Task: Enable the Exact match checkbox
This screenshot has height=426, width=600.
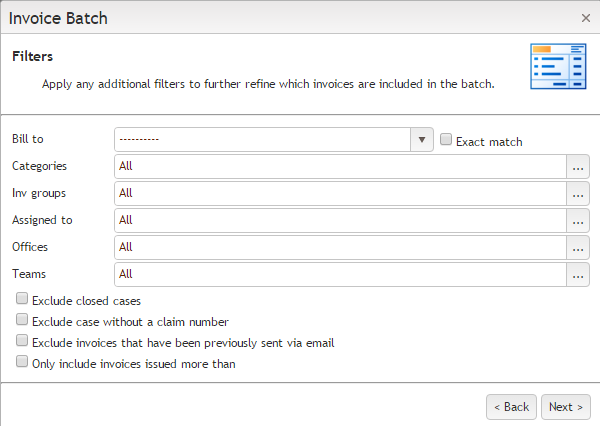Action: [447, 141]
